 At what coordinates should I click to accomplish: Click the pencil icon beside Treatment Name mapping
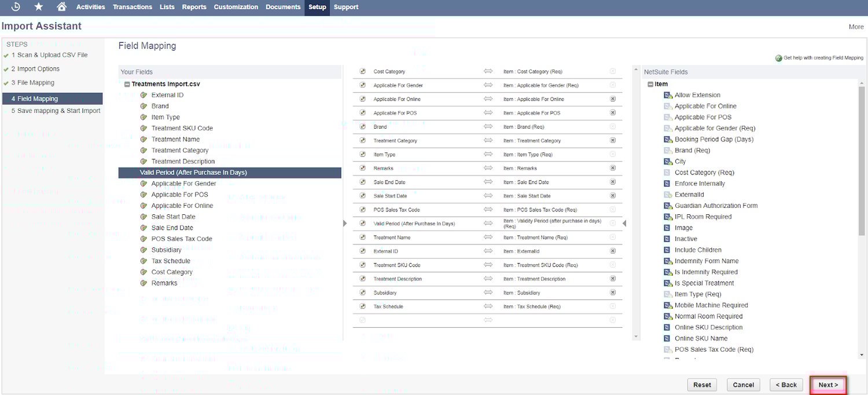point(362,237)
